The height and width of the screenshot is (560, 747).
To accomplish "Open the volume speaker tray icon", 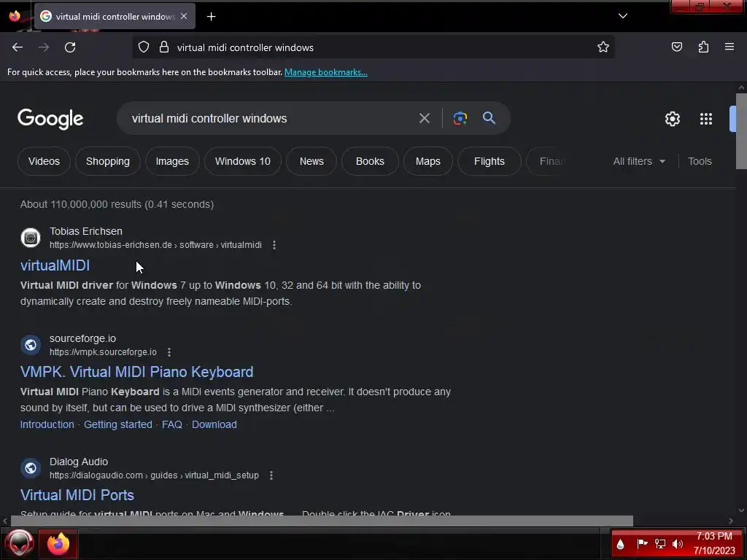I will click(678, 543).
